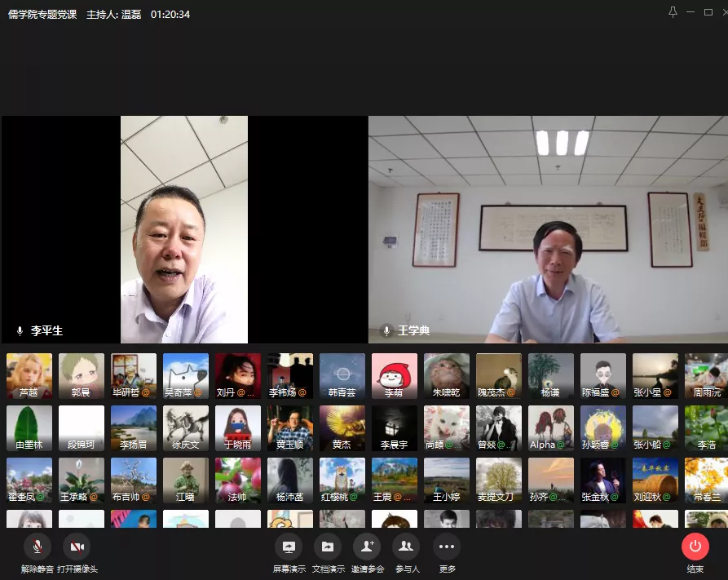Turn on camera via 打开摄像头

[77, 547]
